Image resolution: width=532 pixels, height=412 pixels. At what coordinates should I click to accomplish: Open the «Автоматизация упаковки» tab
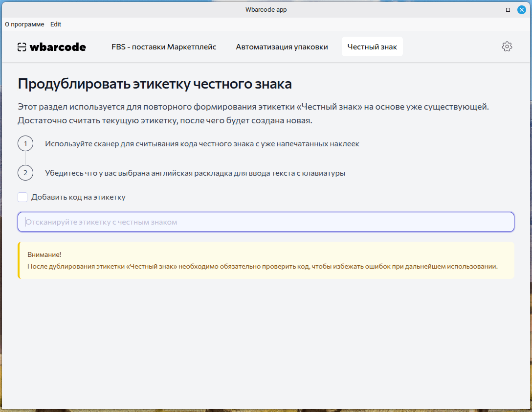(282, 46)
